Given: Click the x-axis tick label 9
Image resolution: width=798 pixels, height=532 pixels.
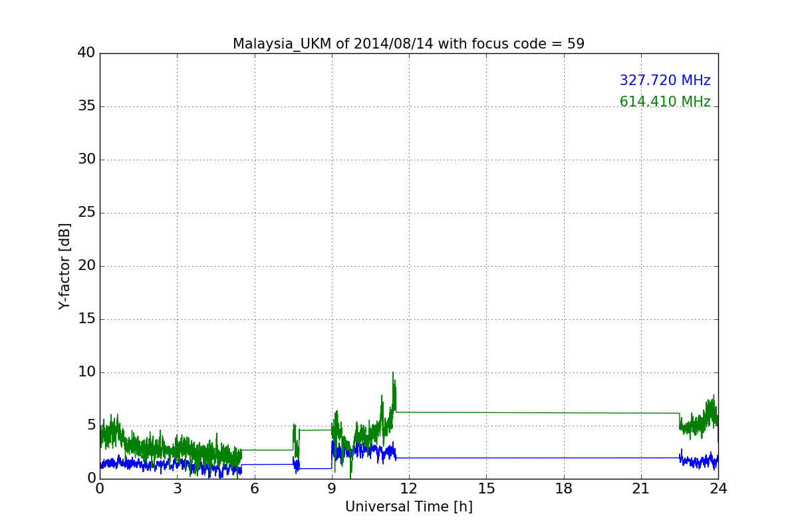Looking at the screenshot, I should click(x=332, y=489).
